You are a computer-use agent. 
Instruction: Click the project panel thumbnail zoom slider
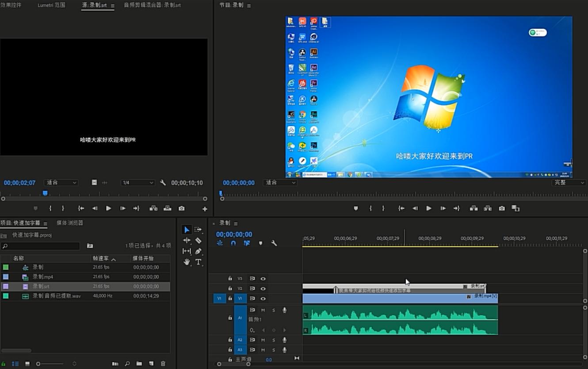tap(38, 364)
